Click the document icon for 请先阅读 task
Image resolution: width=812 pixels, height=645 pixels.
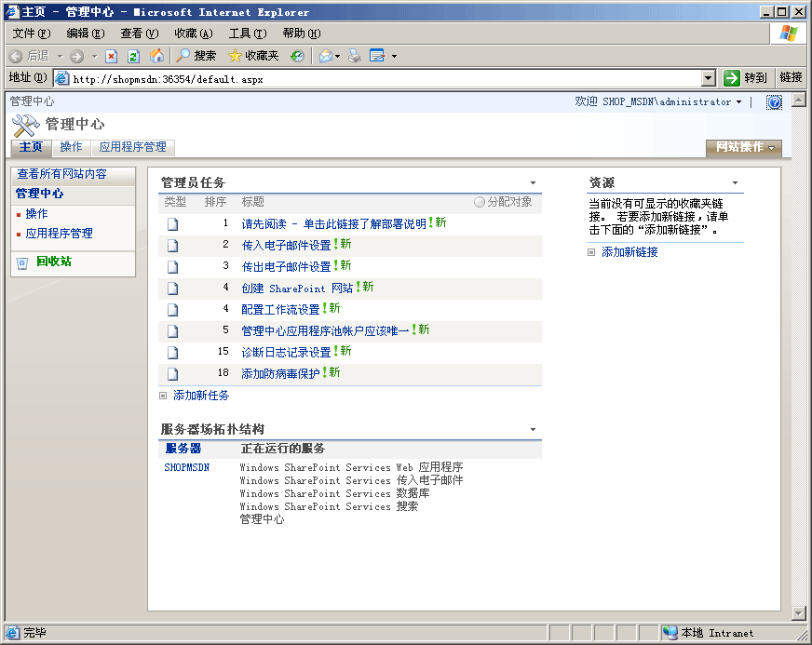pyautogui.click(x=173, y=224)
